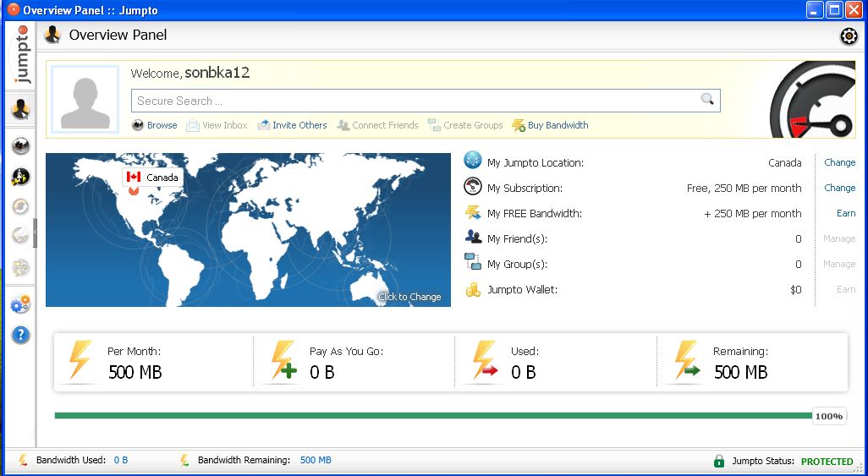Click the green padlock status icon
Screen dimensions: 868x476
[x=719, y=461]
